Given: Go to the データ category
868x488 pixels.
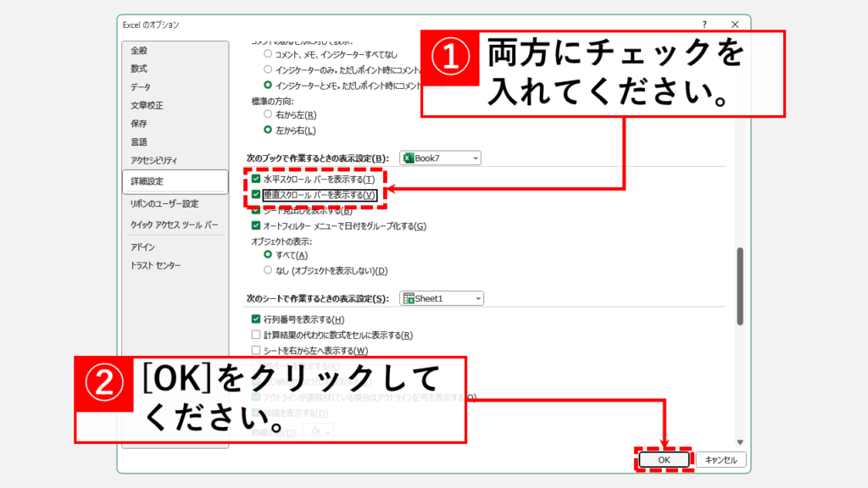Looking at the screenshot, I should 141,87.
